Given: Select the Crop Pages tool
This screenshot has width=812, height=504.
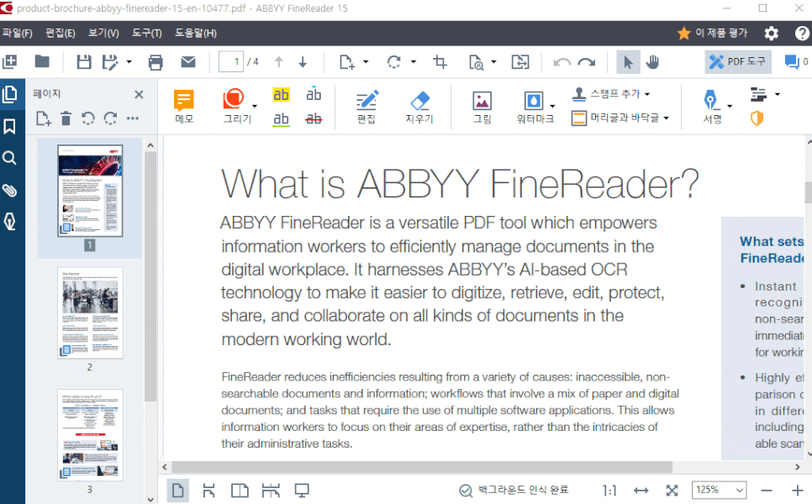Looking at the screenshot, I should point(440,62).
